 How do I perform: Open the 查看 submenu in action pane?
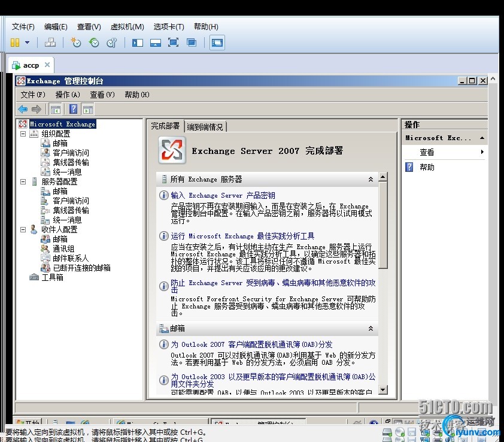click(444, 152)
